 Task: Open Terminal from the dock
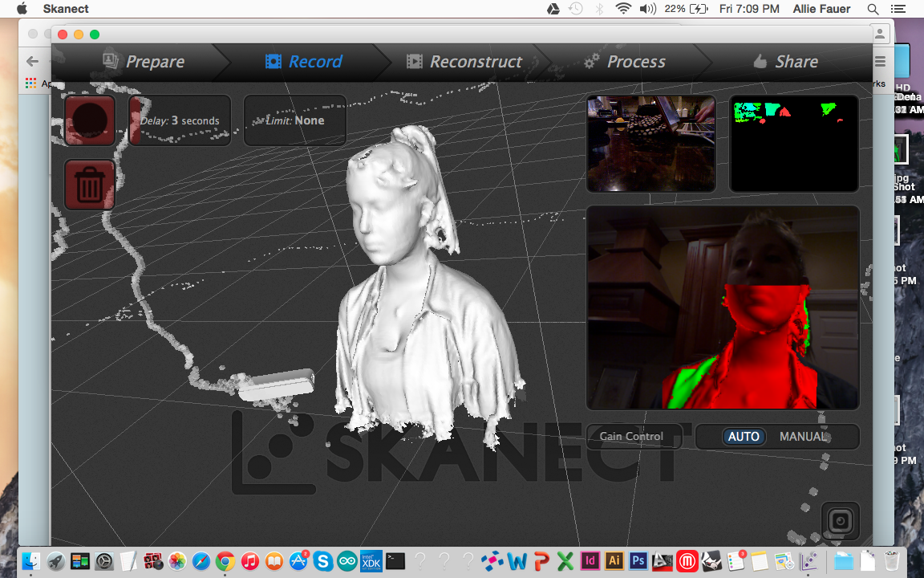[395, 561]
